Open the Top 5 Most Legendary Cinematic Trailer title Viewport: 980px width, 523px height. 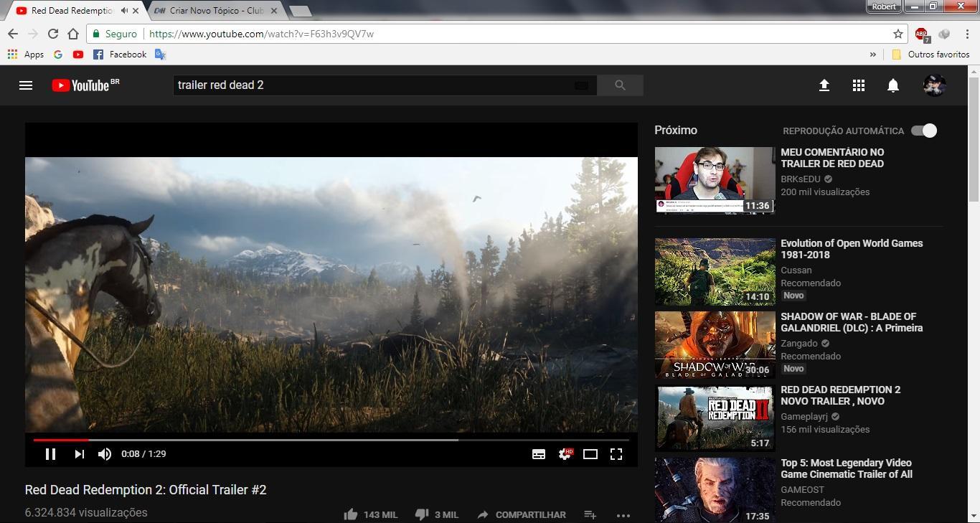(847, 468)
